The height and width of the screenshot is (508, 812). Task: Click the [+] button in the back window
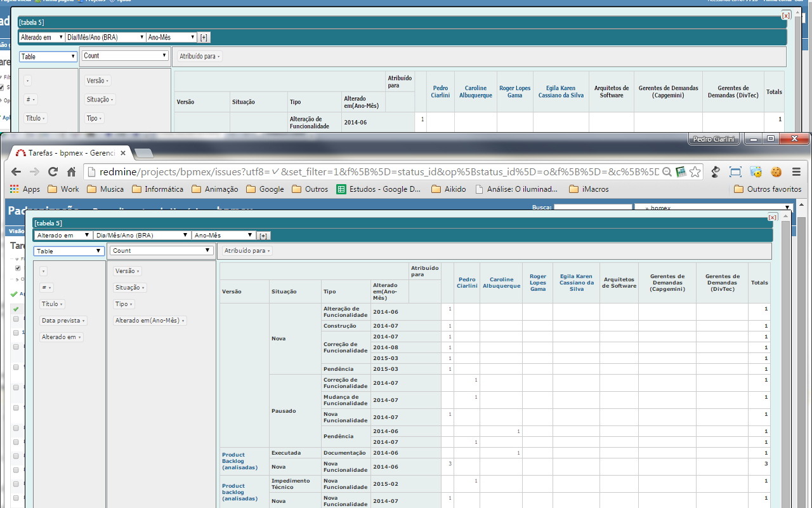pyautogui.click(x=203, y=37)
